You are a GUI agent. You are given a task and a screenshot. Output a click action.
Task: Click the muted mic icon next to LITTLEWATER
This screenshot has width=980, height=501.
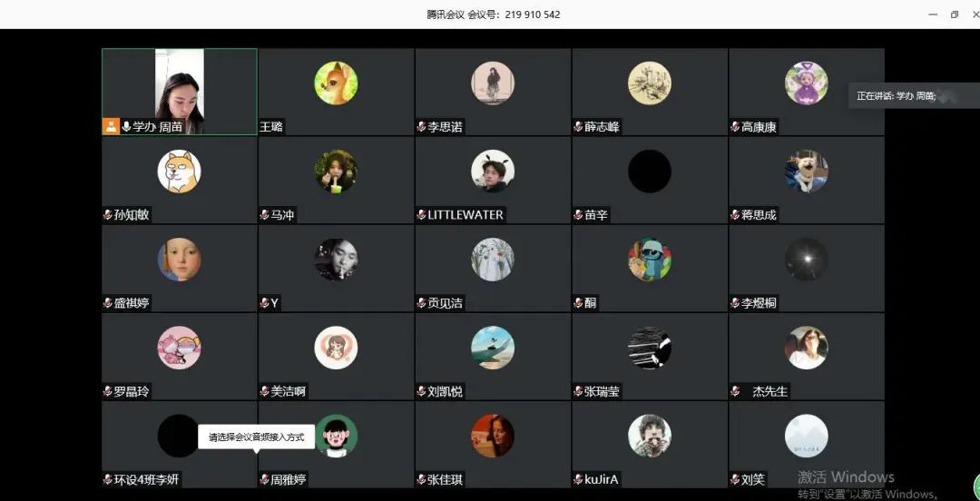[421, 215]
